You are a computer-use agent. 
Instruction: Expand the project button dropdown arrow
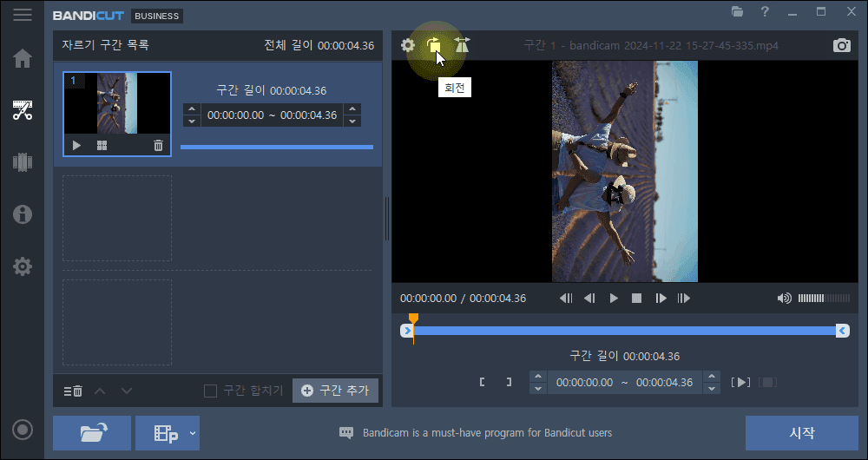point(193,433)
